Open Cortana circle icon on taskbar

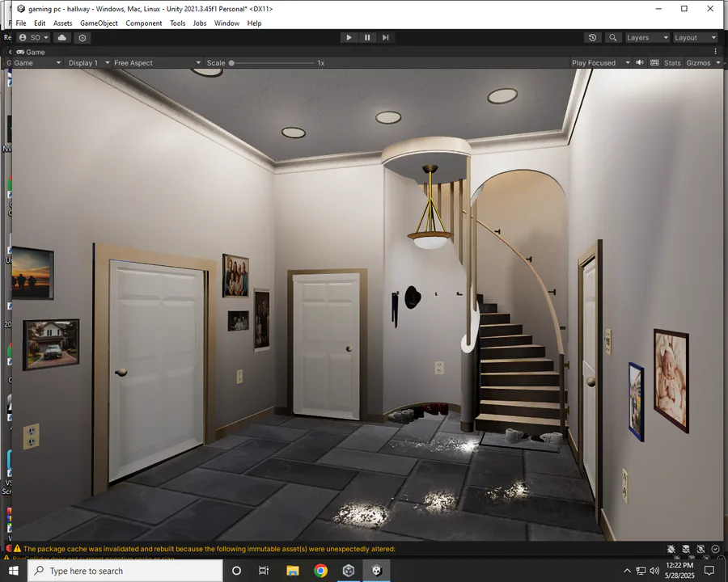(x=236, y=571)
